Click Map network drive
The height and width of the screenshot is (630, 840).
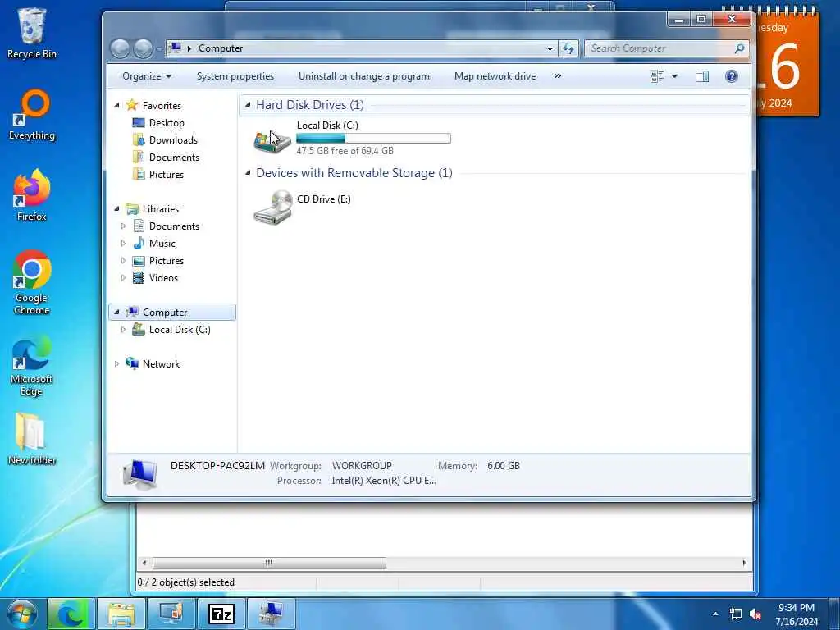click(495, 76)
